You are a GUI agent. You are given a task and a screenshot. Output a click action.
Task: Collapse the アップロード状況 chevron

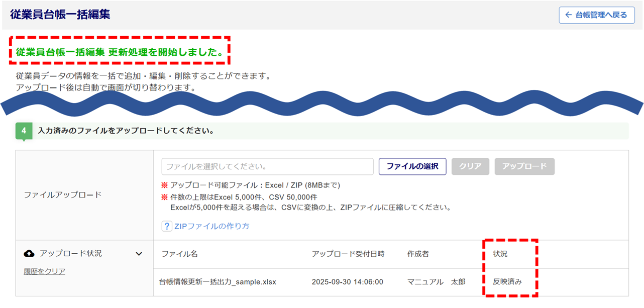[139, 254]
